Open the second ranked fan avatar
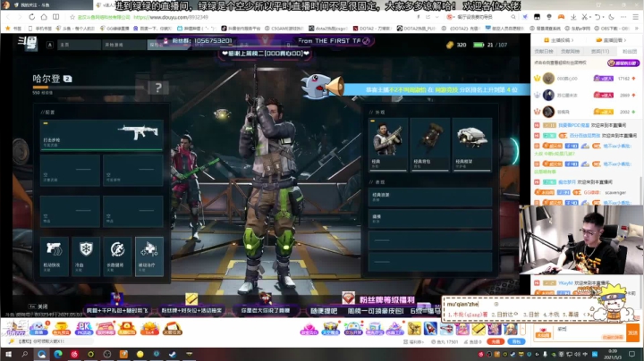644x361 pixels. pyautogui.click(x=548, y=95)
